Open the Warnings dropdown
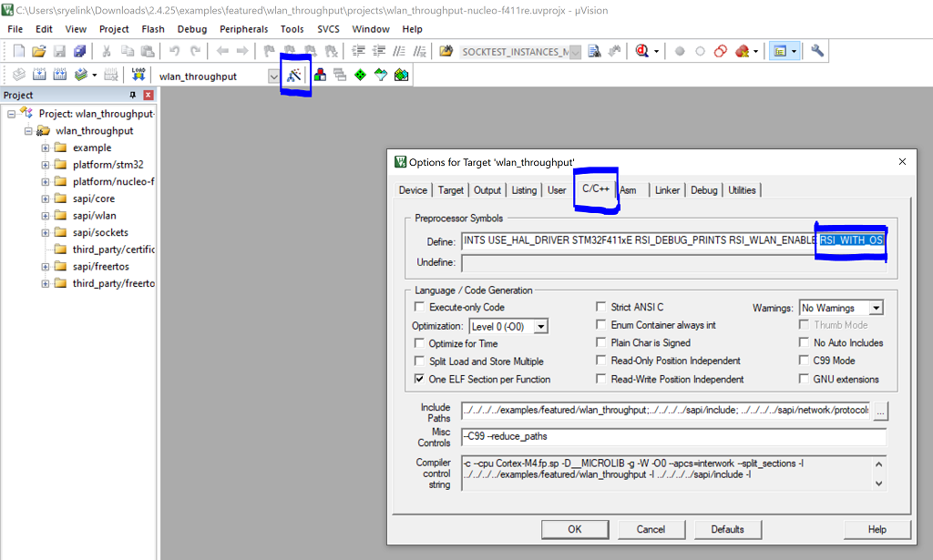 876,308
